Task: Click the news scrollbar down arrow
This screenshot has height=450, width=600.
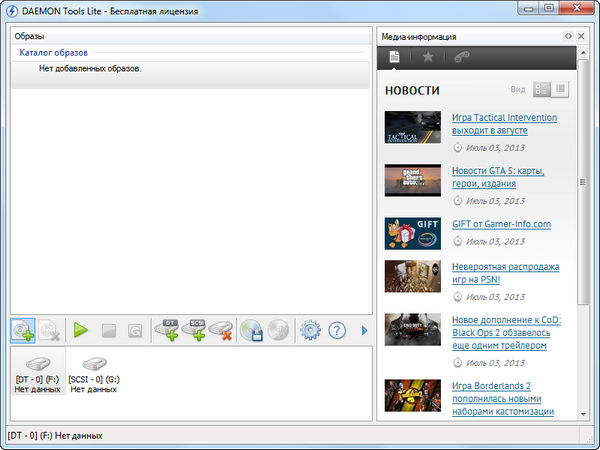Action: (x=583, y=414)
